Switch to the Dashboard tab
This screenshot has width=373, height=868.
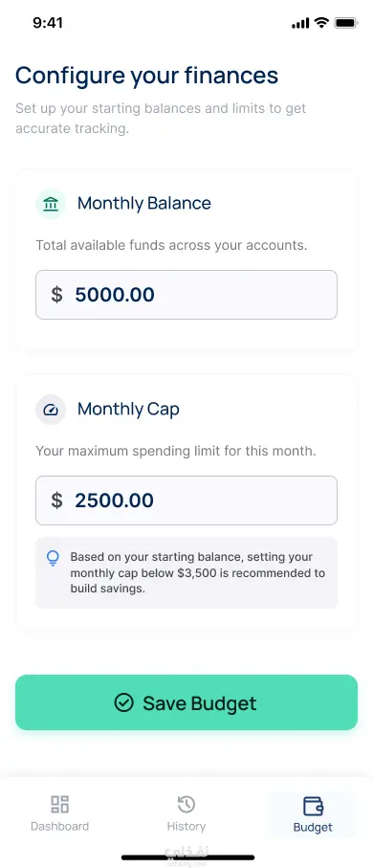59,812
